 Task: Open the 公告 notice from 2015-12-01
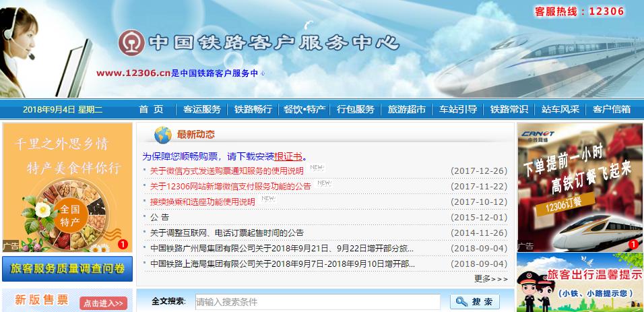click(x=160, y=218)
